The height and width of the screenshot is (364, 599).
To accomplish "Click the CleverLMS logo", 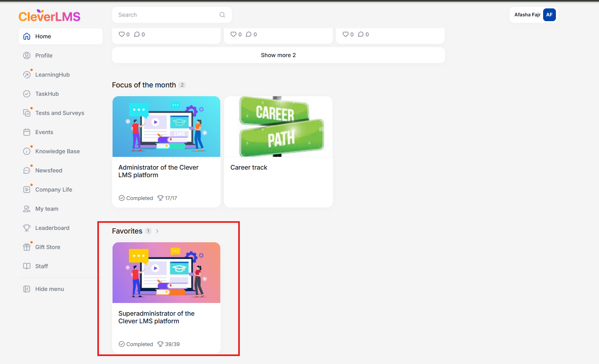I will (x=49, y=16).
